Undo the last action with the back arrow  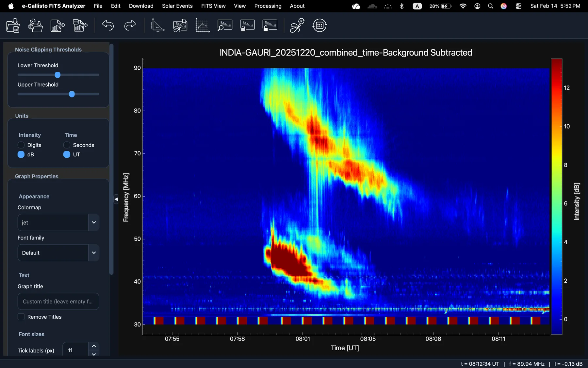108,26
